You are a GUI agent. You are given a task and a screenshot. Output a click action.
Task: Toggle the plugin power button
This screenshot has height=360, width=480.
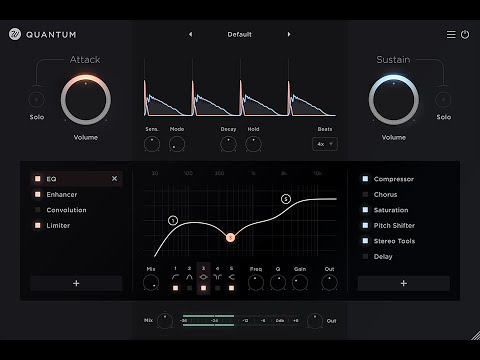(465, 34)
